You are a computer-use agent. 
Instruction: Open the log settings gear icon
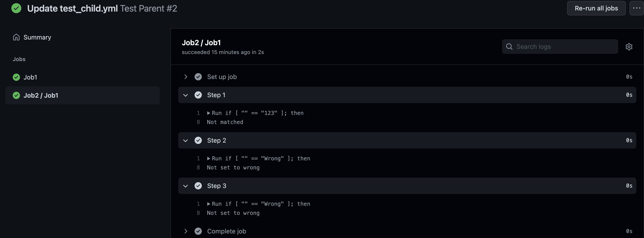(x=629, y=47)
